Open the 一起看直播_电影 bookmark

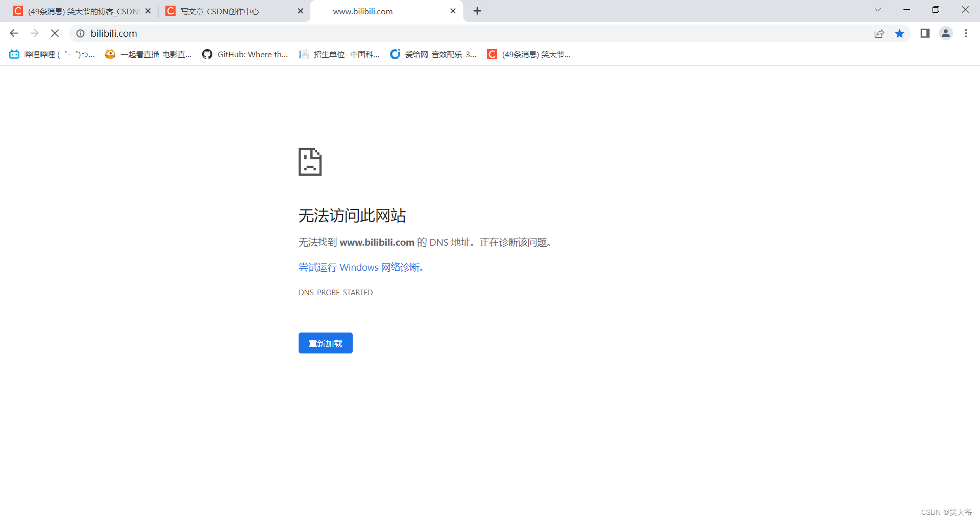click(149, 54)
